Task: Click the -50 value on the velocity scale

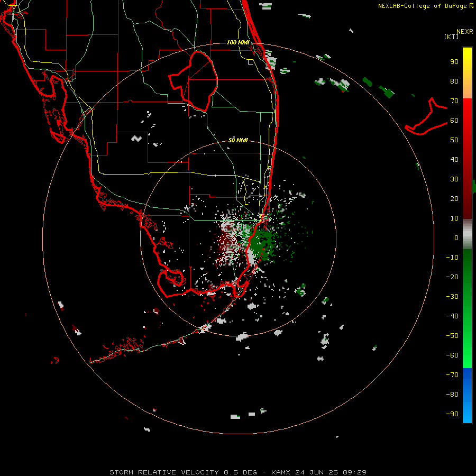Action: pos(452,336)
